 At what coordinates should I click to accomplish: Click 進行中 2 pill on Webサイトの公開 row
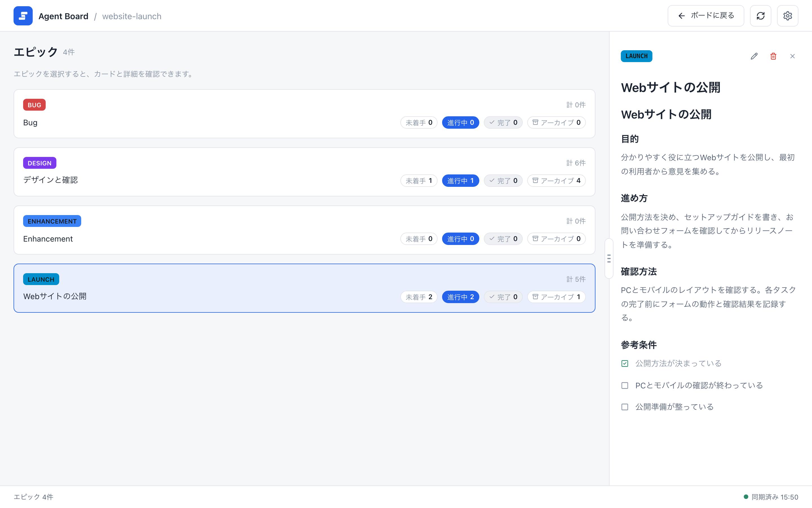[x=460, y=297]
